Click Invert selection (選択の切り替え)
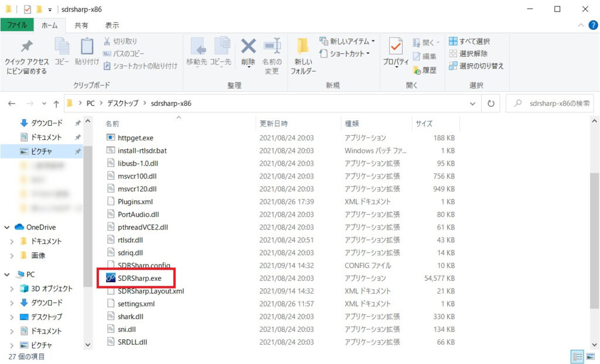The image size is (600, 364). pyautogui.click(x=476, y=66)
